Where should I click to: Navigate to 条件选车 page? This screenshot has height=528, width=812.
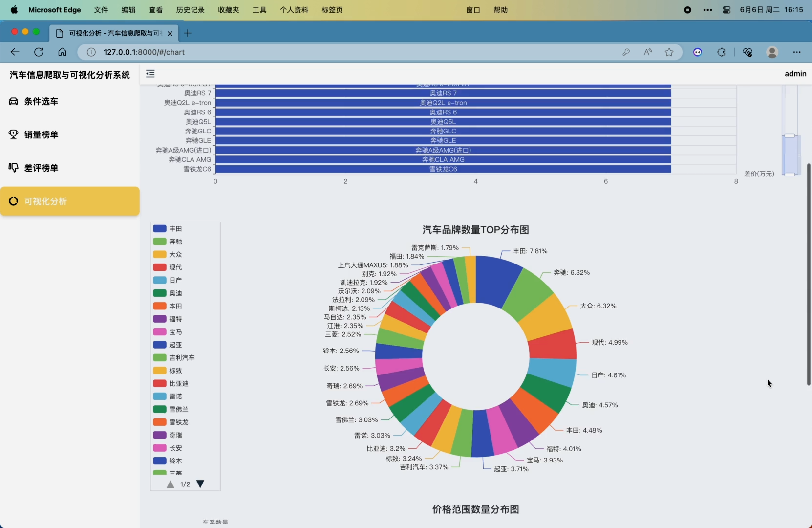[x=70, y=101]
